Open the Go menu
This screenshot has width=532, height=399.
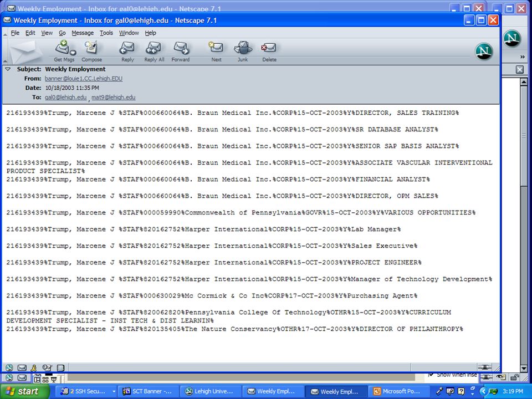[62, 33]
